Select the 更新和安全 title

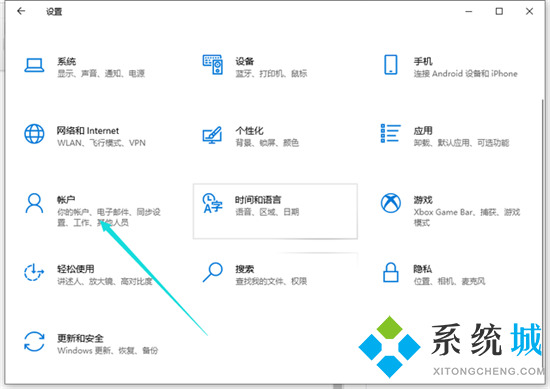pyautogui.click(x=80, y=338)
